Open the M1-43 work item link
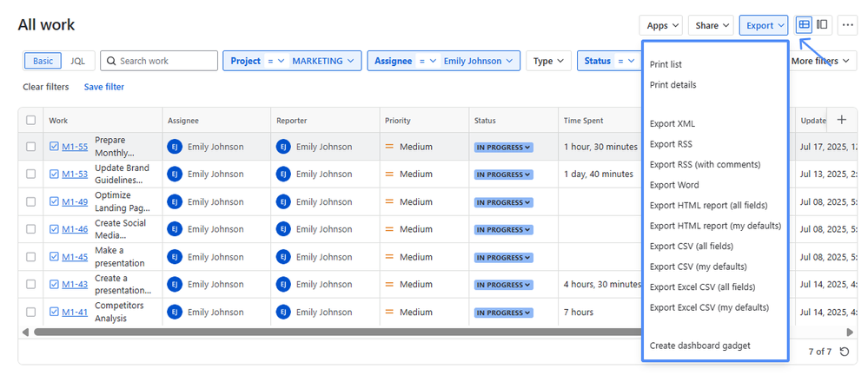The width and height of the screenshot is (868, 382). (75, 284)
